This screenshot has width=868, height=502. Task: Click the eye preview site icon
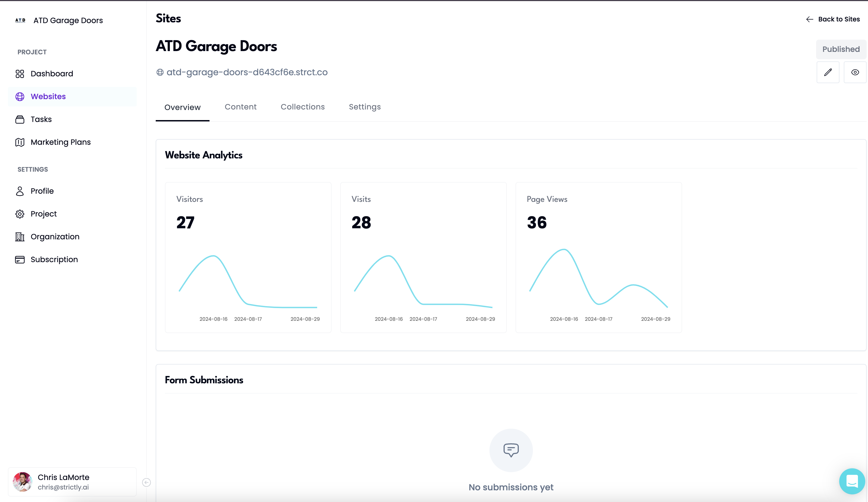pos(855,72)
